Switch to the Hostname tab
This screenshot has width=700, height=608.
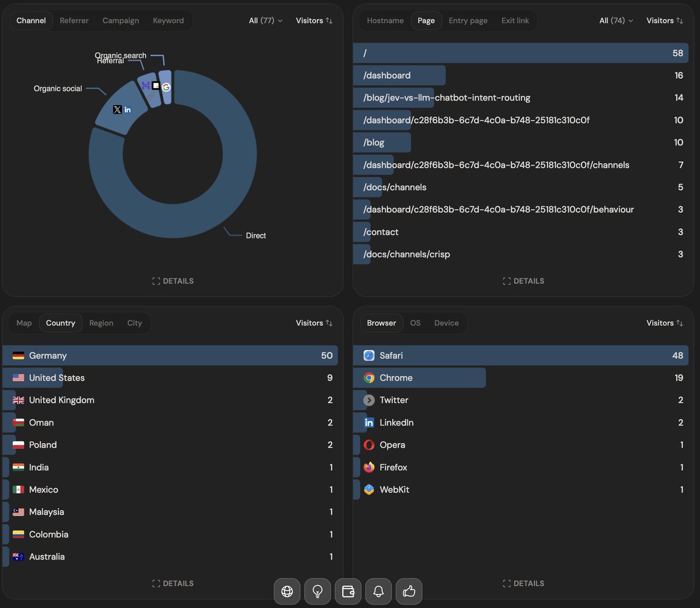tap(385, 20)
